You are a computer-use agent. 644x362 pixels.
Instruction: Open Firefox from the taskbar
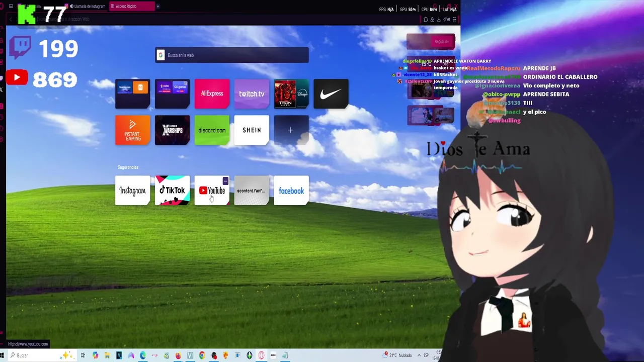[178, 355]
